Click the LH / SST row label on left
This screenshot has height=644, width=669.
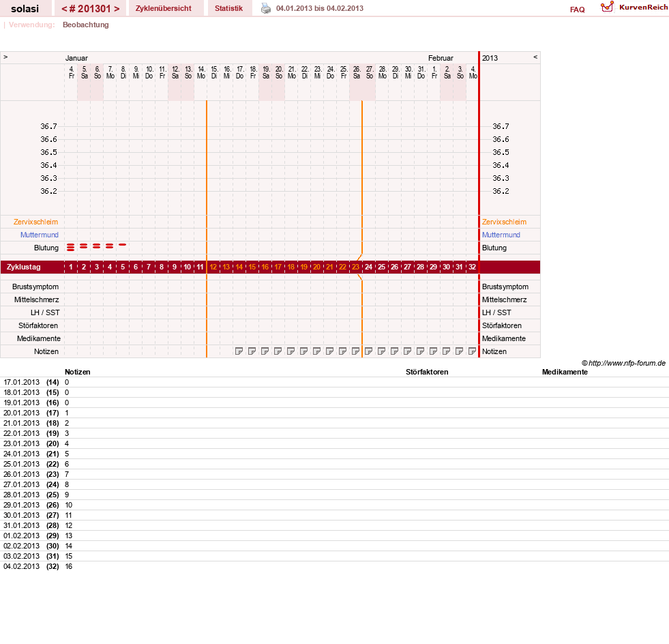pos(45,312)
